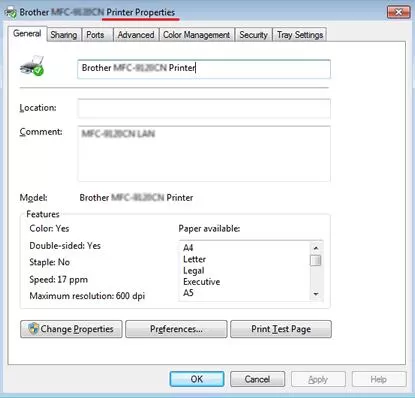Open the Security tab
The height and width of the screenshot is (398, 415).
point(253,35)
